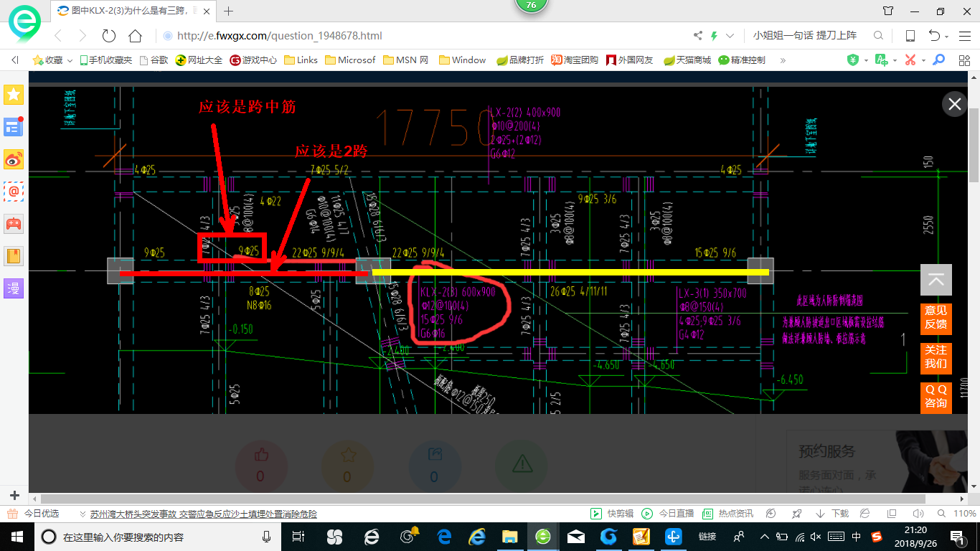980x551 pixels.
Task: Click the undo/restore closed tab icon
Action: [x=934, y=36]
